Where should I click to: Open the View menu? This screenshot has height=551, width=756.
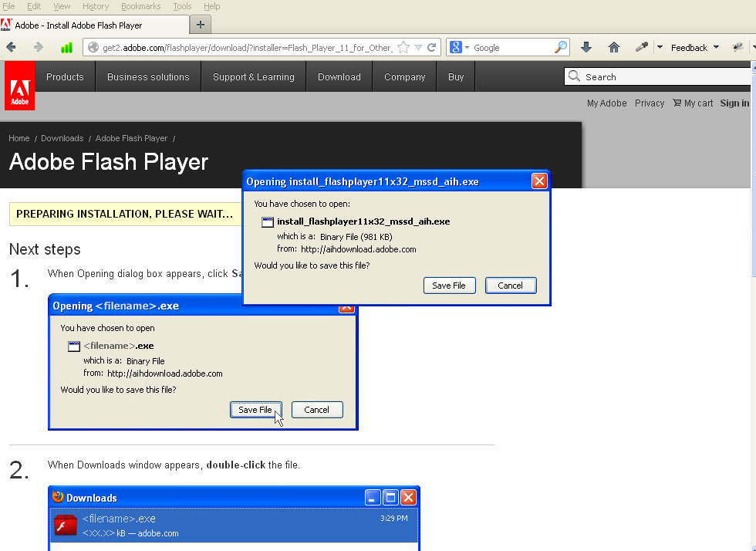62,6
